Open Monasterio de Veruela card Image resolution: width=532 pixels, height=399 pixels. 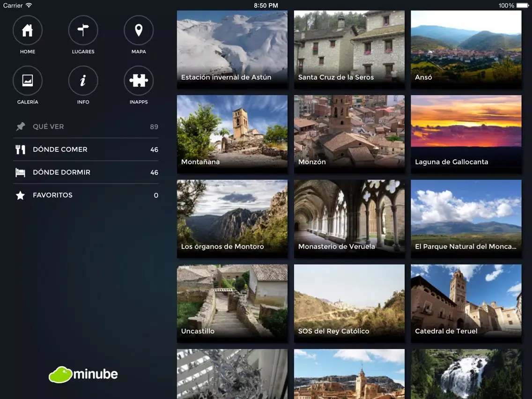point(349,219)
